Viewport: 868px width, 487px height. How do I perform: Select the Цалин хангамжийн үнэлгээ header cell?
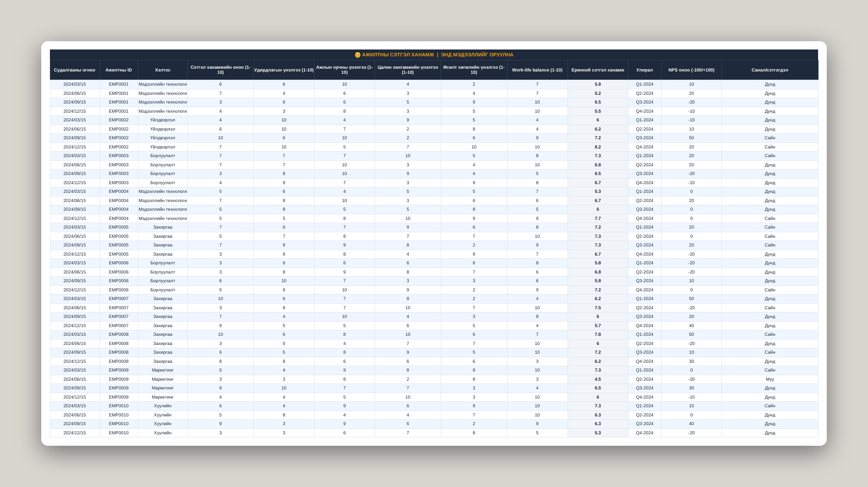[x=408, y=70]
